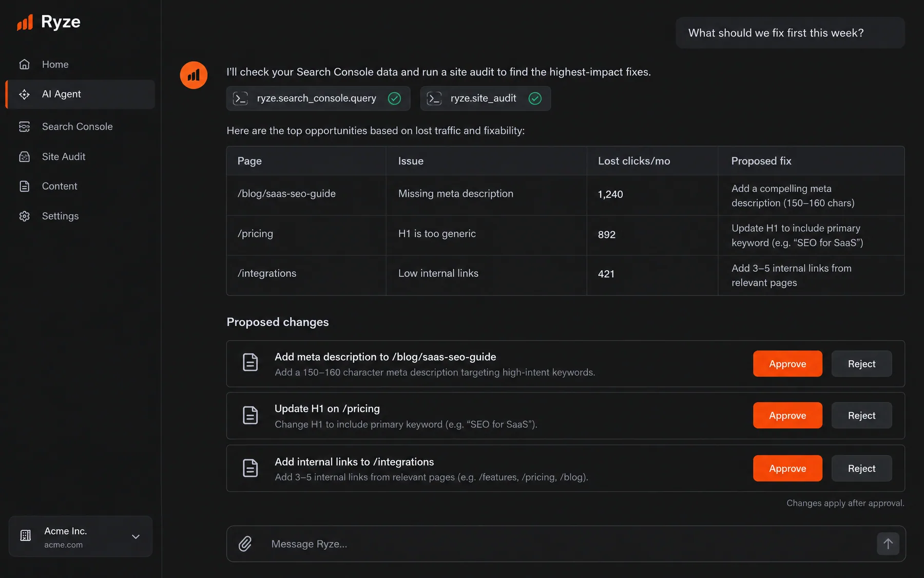Screen dimensions: 924x578
Task: Click document icon for meta description change
Action: [x=251, y=363]
